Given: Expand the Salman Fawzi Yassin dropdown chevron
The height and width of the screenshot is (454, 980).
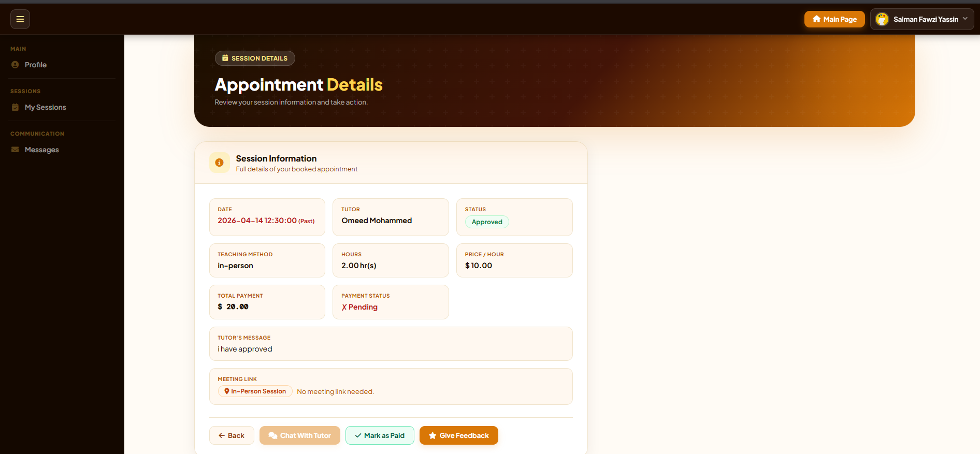Looking at the screenshot, I should [965, 19].
